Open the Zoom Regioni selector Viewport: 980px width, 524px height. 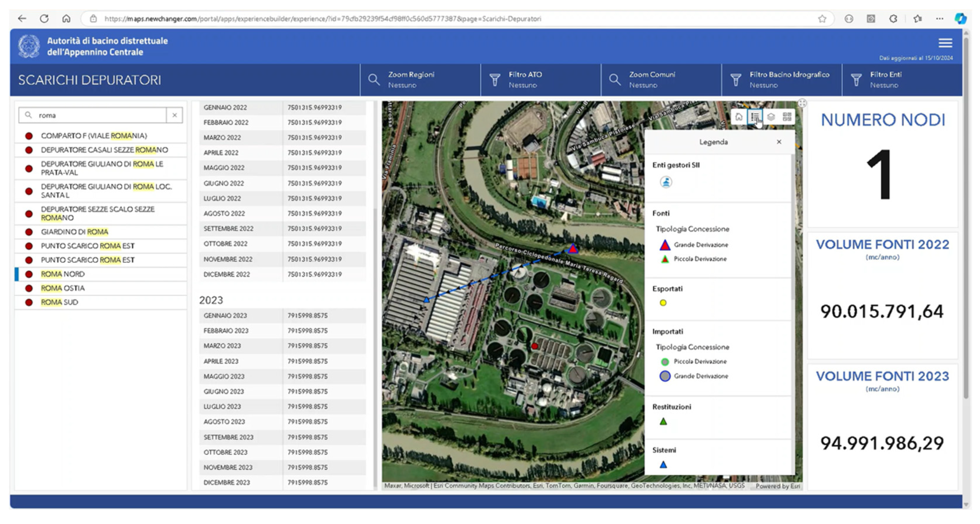click(x=421, y=80)
